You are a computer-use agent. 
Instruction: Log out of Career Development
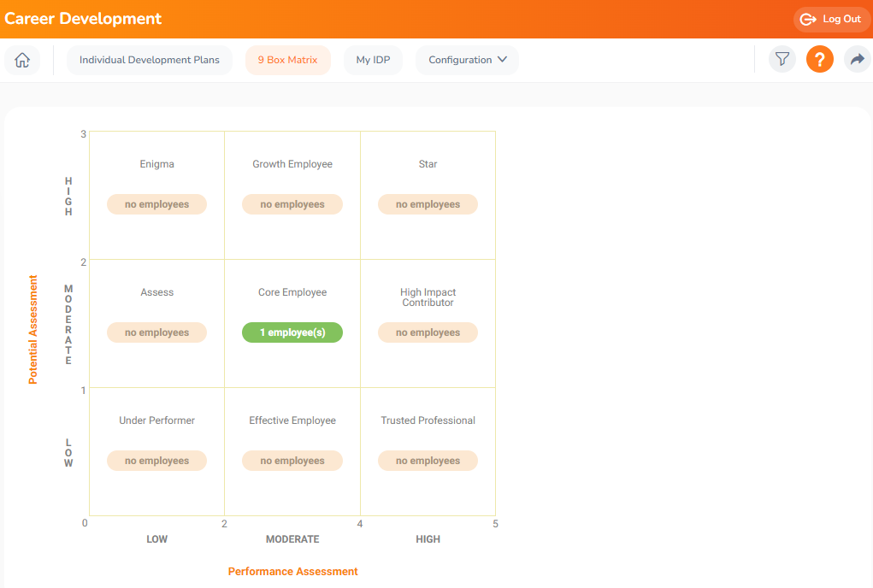click(x=831, y=20)
